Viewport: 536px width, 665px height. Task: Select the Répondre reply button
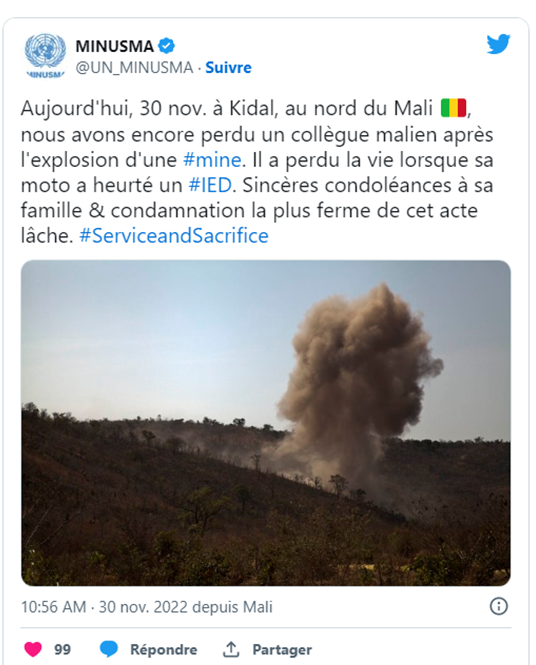[x=163, y=649]
